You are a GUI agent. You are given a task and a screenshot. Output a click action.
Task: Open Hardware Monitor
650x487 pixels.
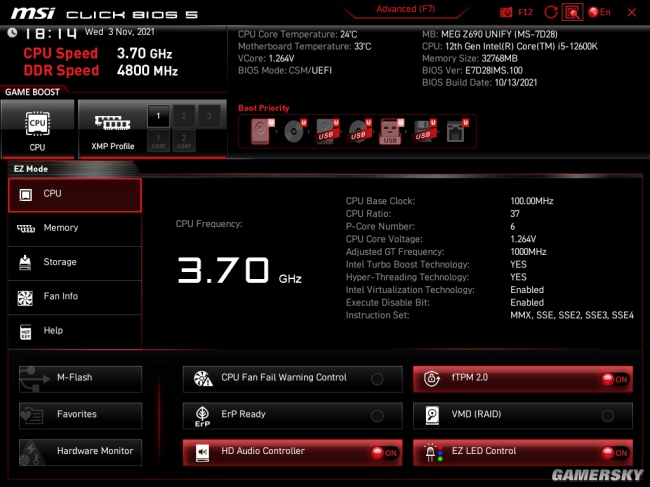pos(80,452)
